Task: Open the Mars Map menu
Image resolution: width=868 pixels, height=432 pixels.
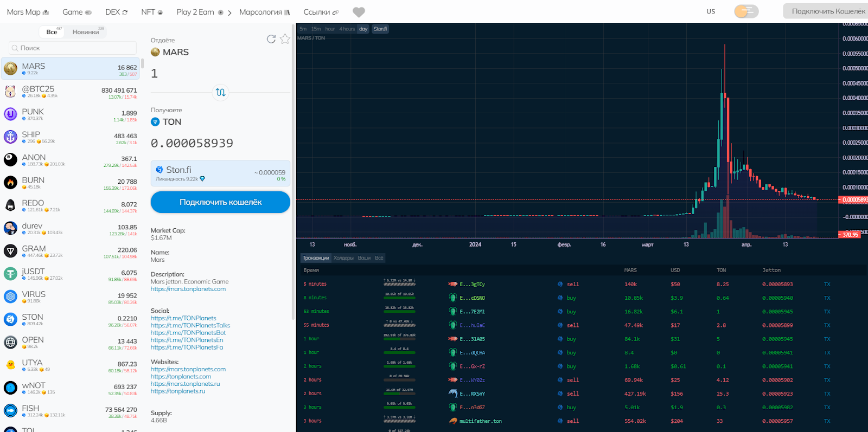Action: (28, 12)
